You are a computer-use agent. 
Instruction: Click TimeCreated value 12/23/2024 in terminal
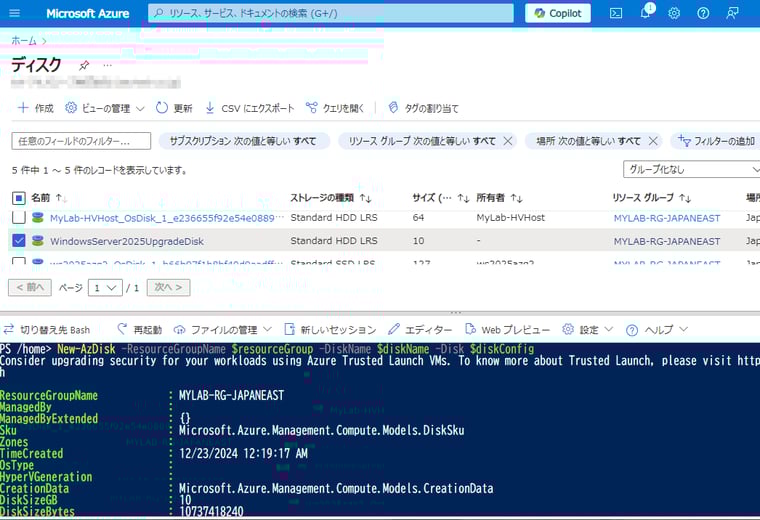[x=243, y=454]
